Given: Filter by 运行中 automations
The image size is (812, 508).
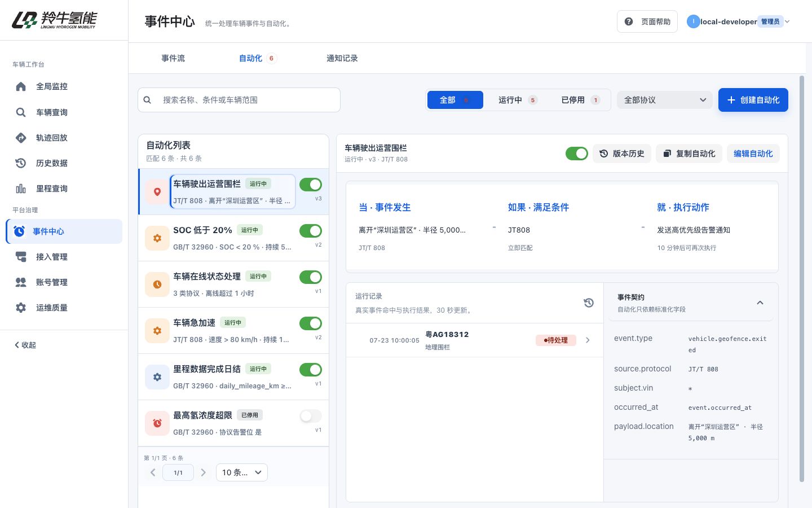Looking at the screenshot, I should coord(518,100).
